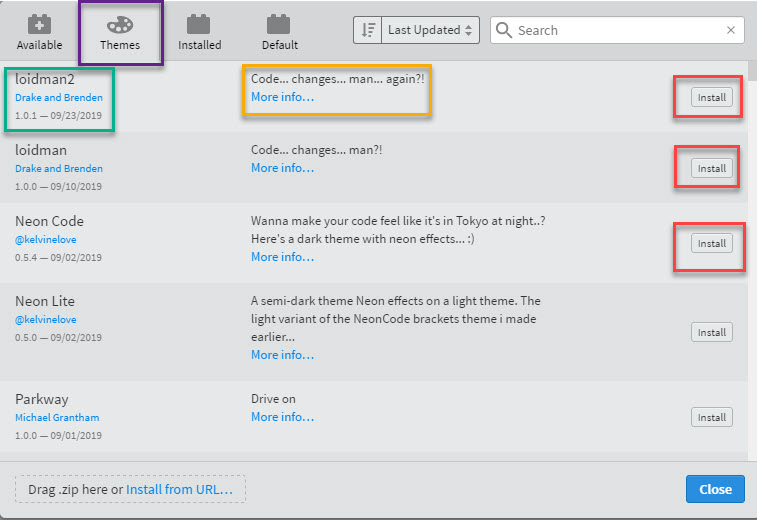
Task: Open Drake and Brenden link under loidman2
Action: (59, 98)
